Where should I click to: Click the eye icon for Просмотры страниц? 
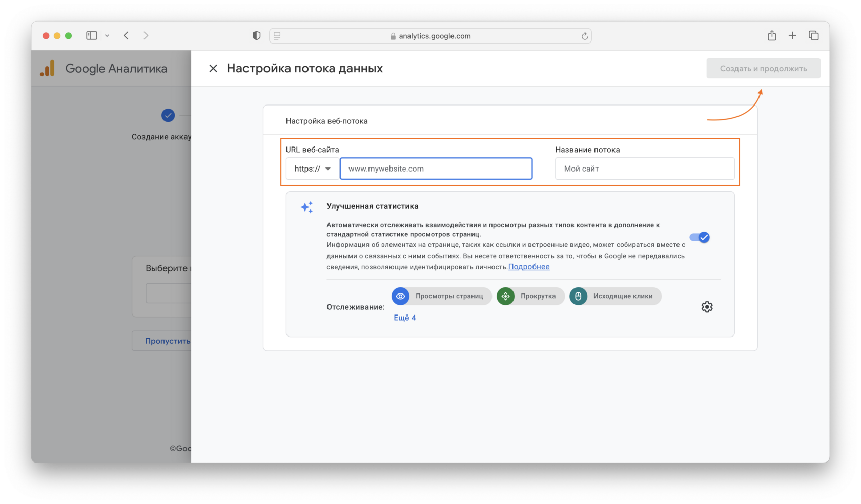click(x=401, y=296)
